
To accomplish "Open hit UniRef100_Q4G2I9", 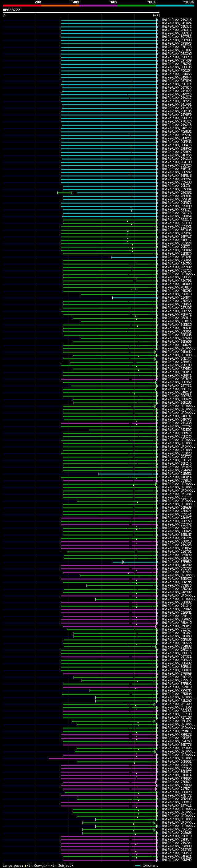I will pyautogui.click(x=176, y=393).
